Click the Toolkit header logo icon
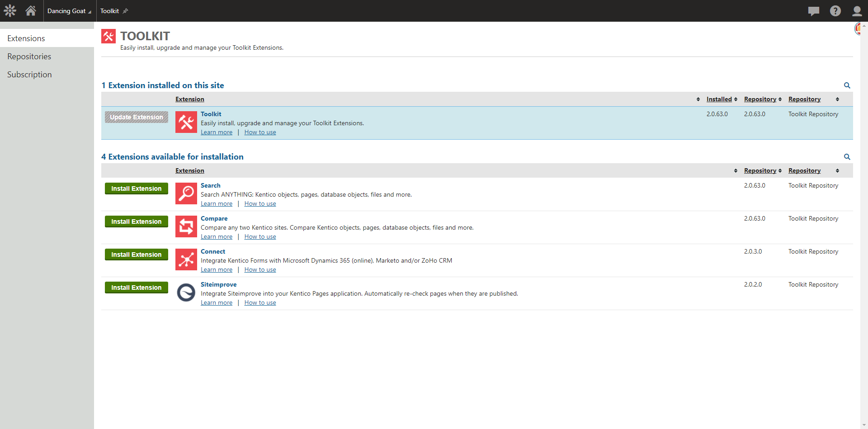The width and height of the screenshot is (868, 429). coord(108,36)
